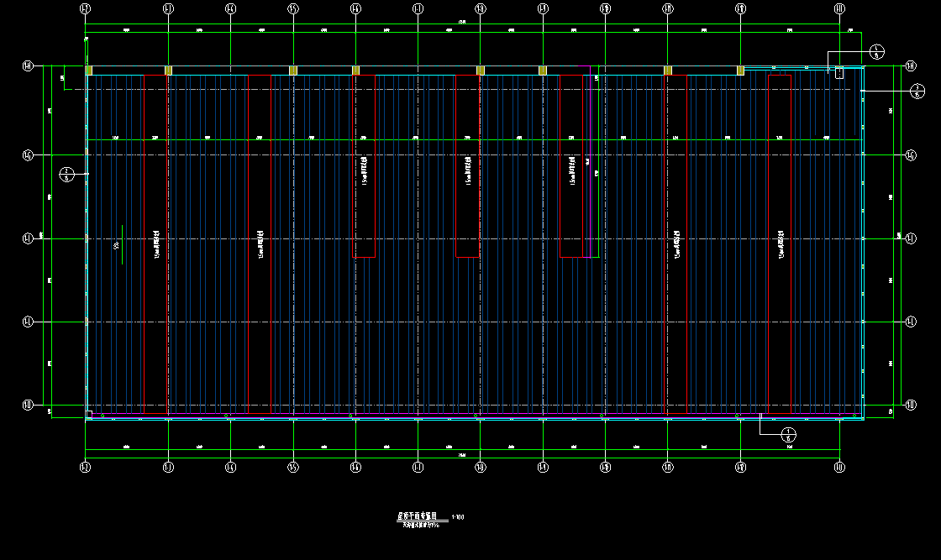The width and height of the screenshot is (941, 560).
Task: Select the 5% slope annotation near left edge
Action: (x=117, y=244)
